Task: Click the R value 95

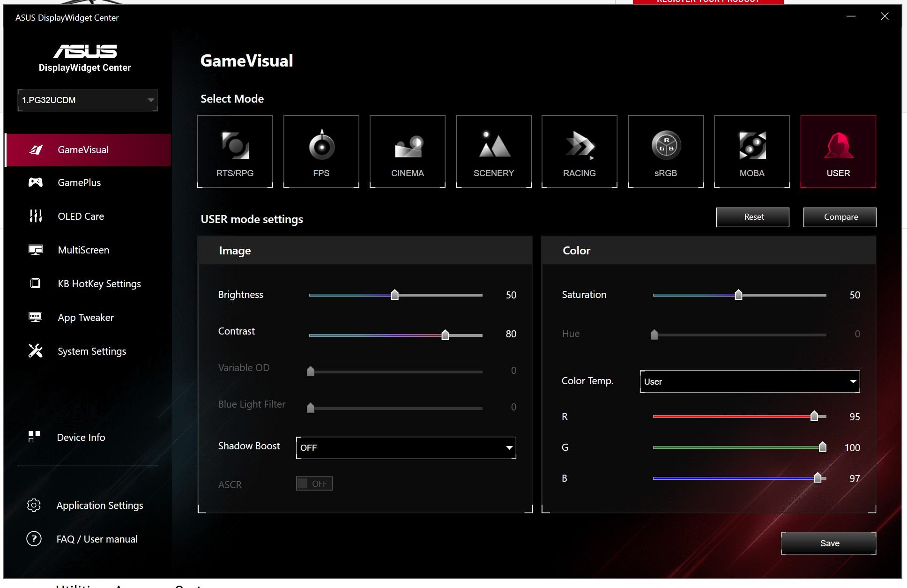Action: (855, 417)
